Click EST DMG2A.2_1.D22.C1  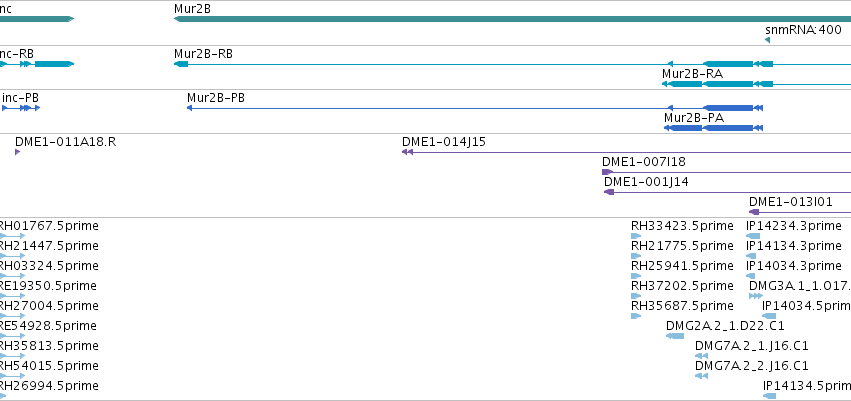coord(725,326)
